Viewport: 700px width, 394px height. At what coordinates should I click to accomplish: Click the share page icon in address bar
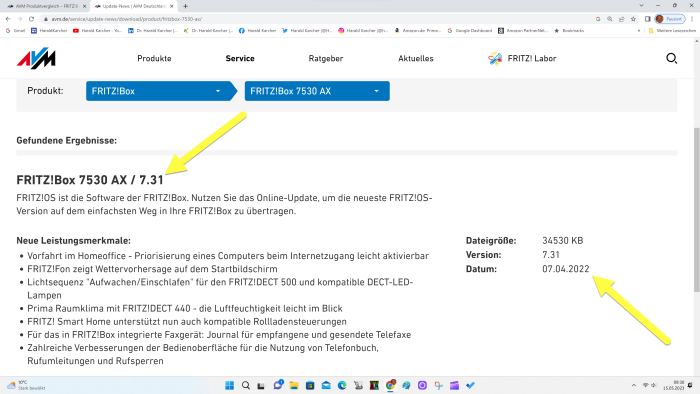click(621, 19)
